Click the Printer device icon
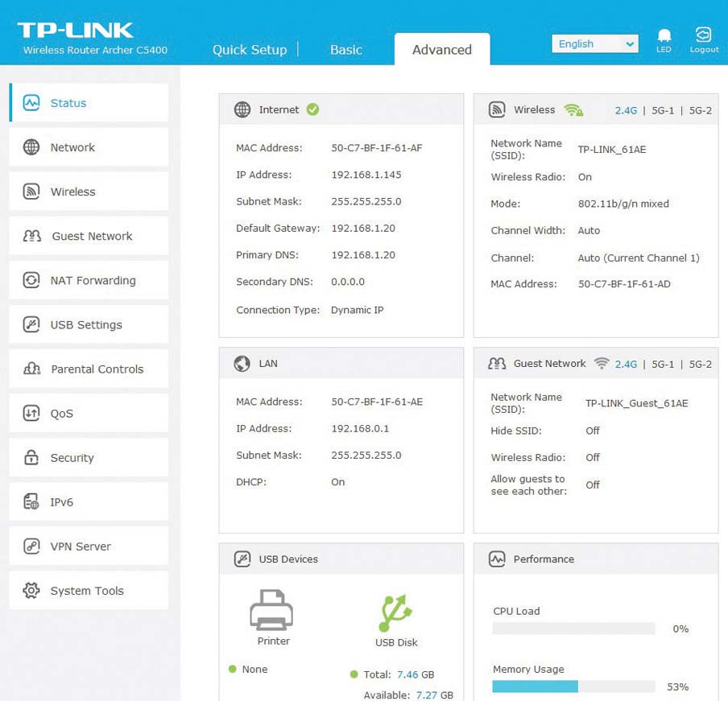The width and height of the screenshot is (728, 701). click(x=271, y=609)
